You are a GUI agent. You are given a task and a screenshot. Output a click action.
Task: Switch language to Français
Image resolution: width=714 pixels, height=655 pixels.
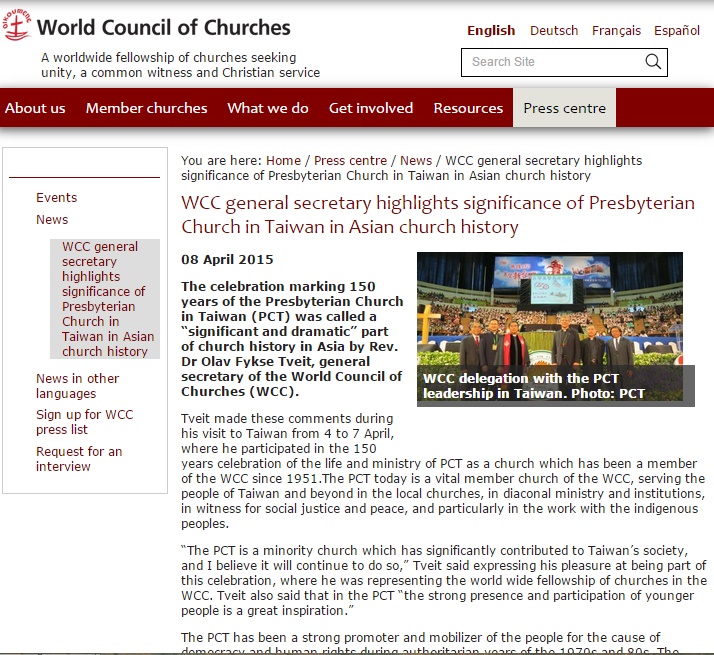click(616, 31)
